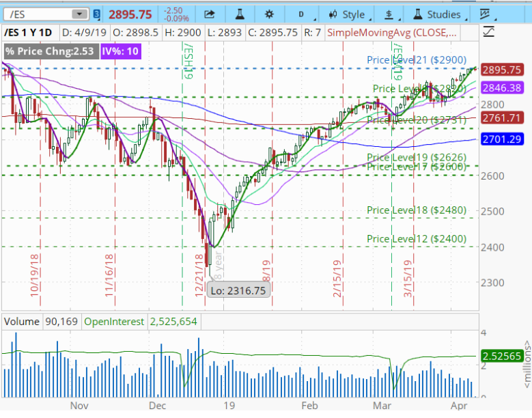Click the L: 2893 low price readout
This screenshot has width=532, height=418.
tap(224, 33)
